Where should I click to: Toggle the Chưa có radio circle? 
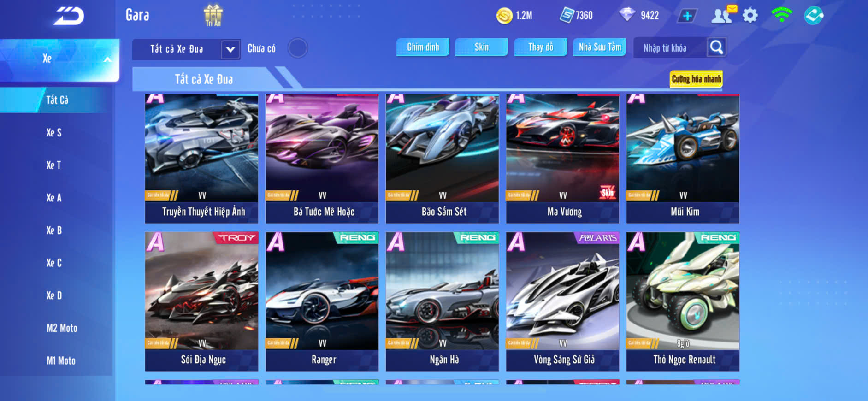[x=298, y=48]
